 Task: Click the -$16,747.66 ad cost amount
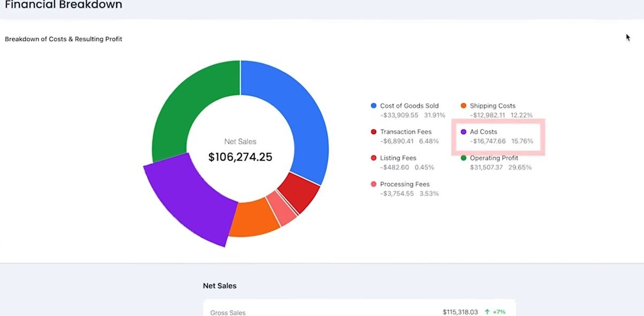click(x=488, y=141)
